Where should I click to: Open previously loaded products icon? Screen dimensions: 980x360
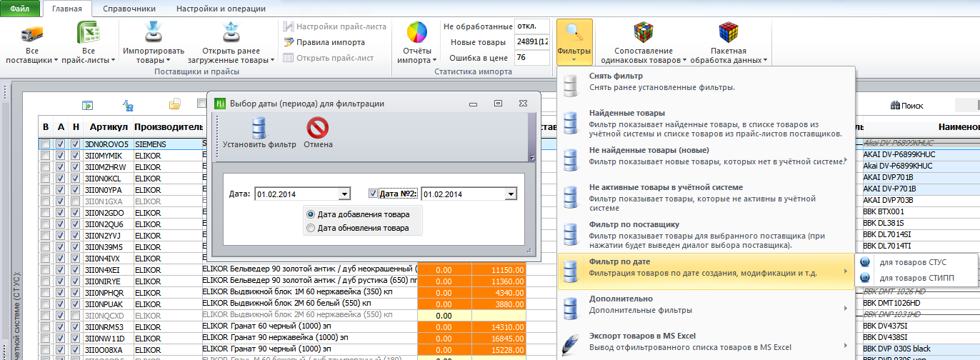(x=230, y=33)
